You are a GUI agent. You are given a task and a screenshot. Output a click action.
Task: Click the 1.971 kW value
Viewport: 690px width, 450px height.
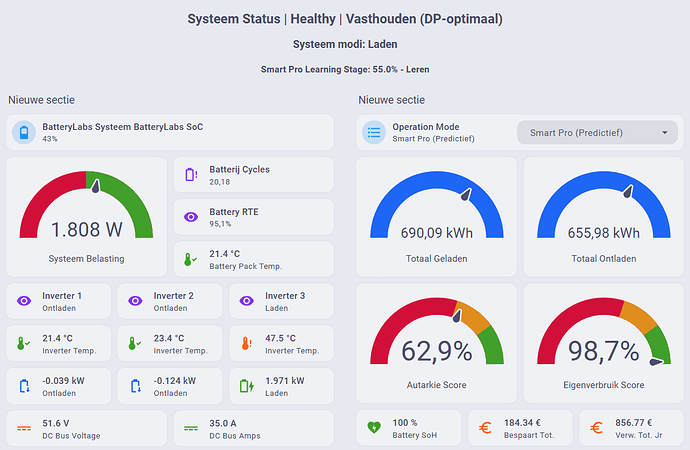point(285,381)
